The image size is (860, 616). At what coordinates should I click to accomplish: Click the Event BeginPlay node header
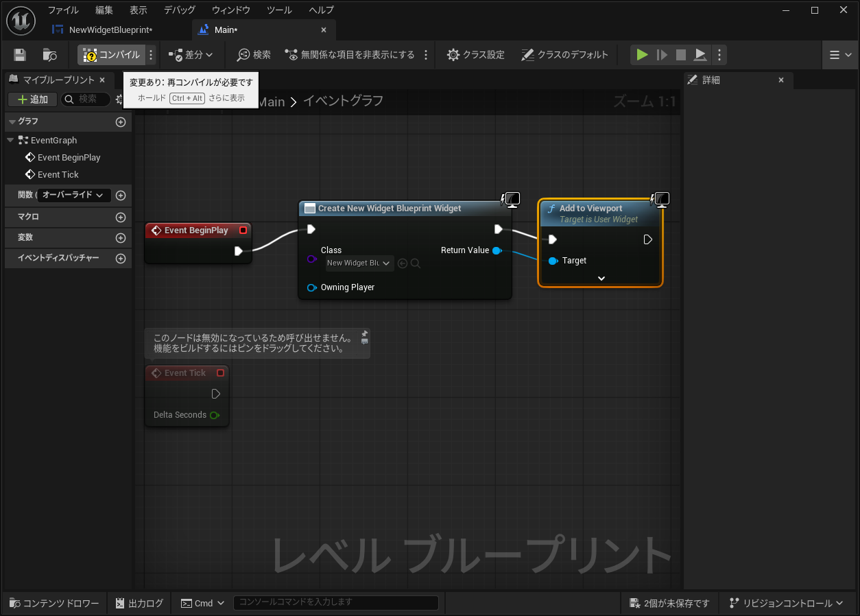(198, 230)
